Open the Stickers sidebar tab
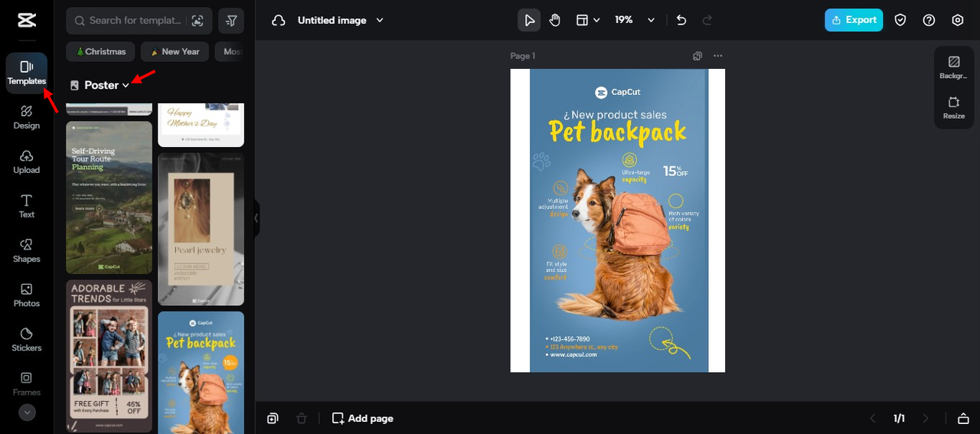Viewport: 980px width, 434px height. 27,339
